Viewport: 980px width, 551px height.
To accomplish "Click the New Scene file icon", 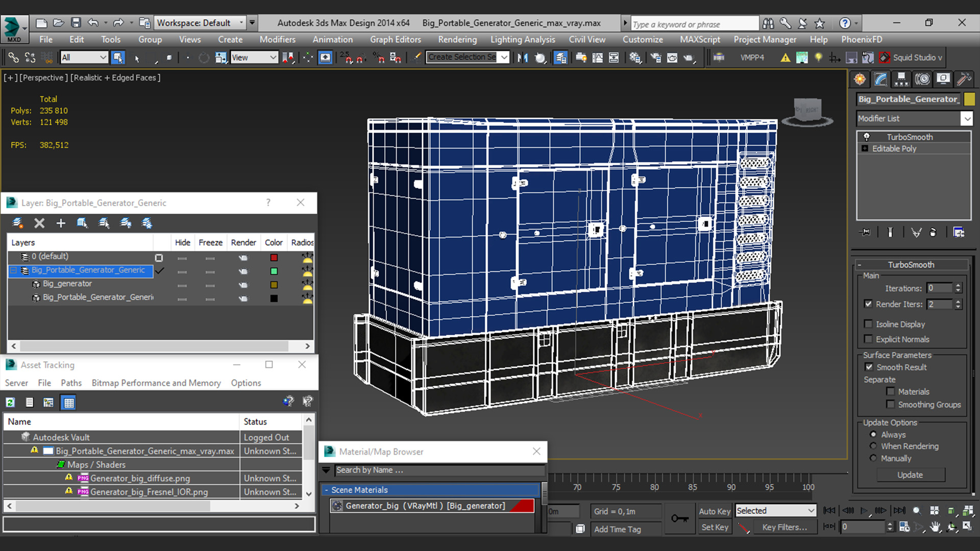I will [41, 23].
